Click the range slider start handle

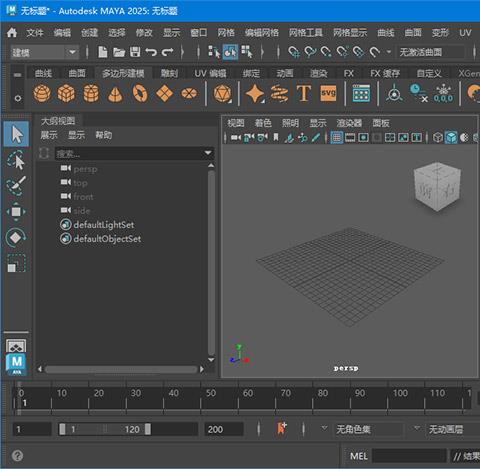pyautogui.click(x=62, y=429)
